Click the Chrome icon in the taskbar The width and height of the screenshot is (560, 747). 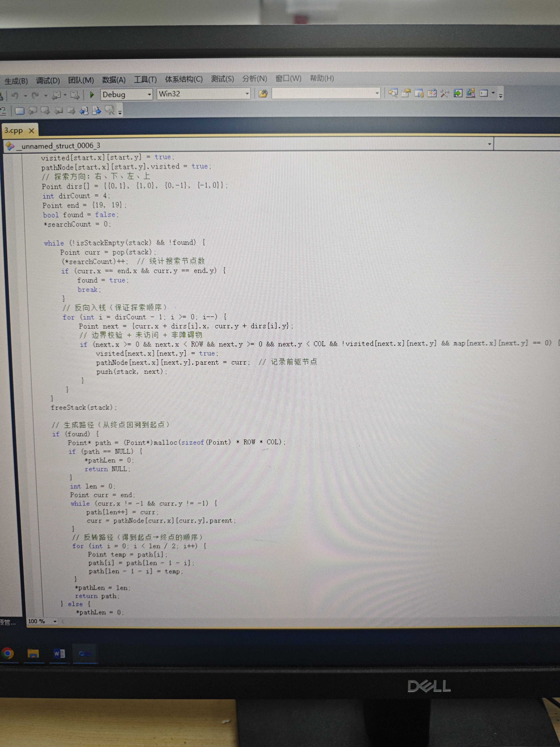coord(7,653)
